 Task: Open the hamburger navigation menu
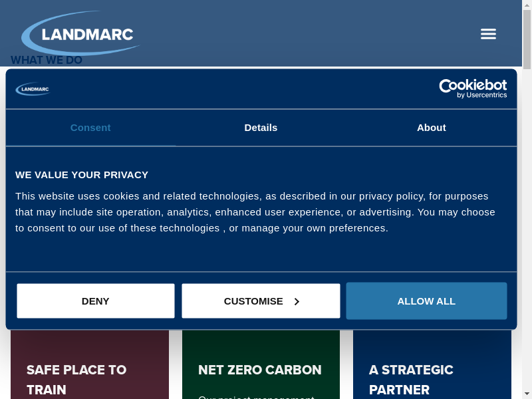488,34
